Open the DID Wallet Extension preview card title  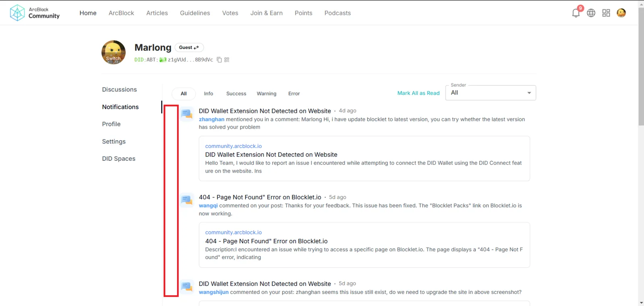click(271, 155)
